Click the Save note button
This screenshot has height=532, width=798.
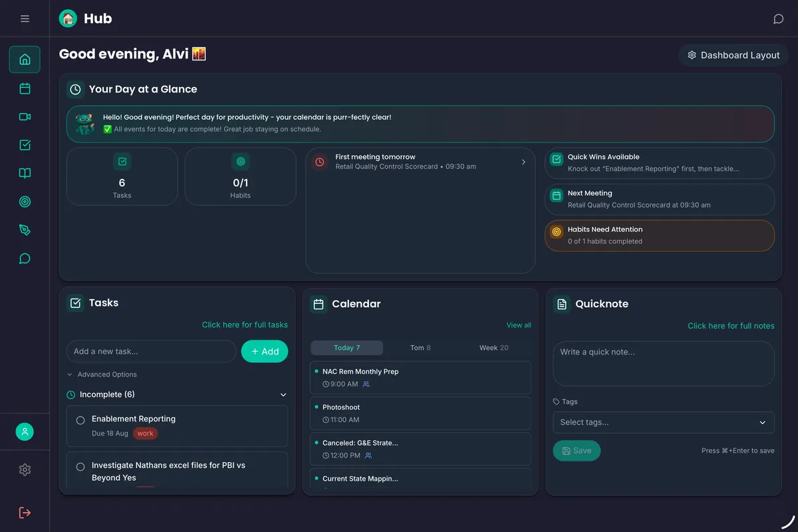[577, 451]
